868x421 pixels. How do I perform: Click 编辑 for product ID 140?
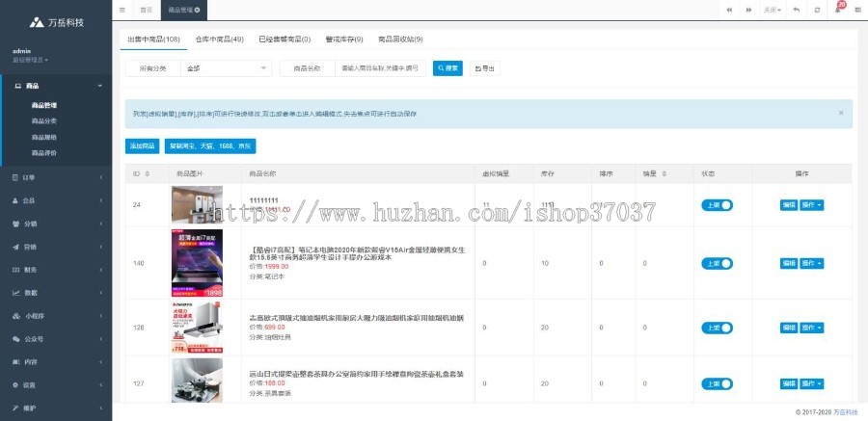(x=789, y=263)
